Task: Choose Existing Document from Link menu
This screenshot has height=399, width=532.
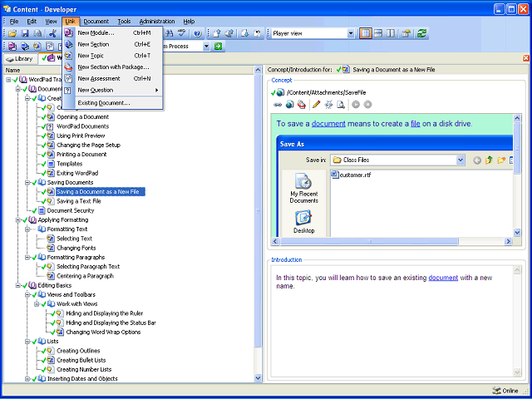Action: click(113, 103)
